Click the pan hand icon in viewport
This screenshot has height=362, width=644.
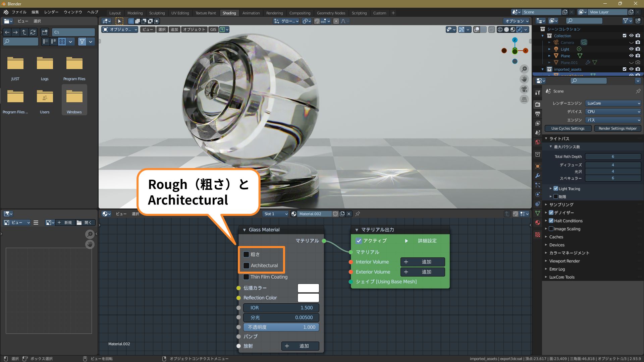click(524, 79)
